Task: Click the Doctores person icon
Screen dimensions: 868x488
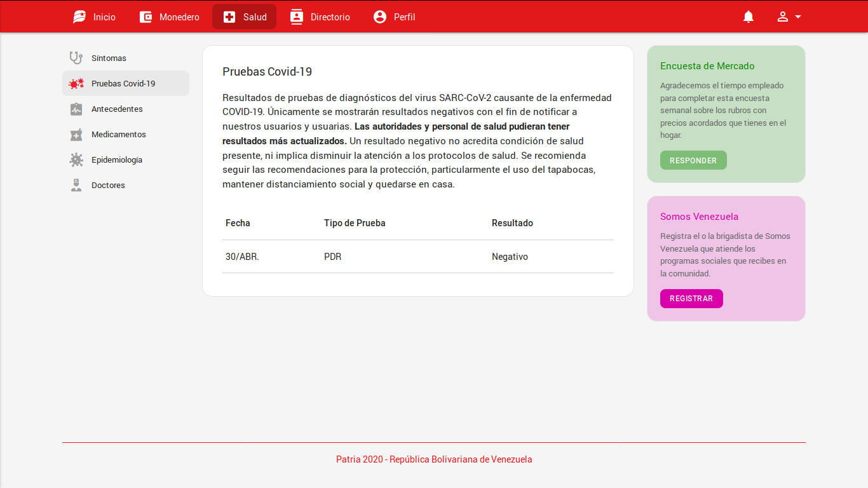Action: pyautogui.click(x=76, y=186)
